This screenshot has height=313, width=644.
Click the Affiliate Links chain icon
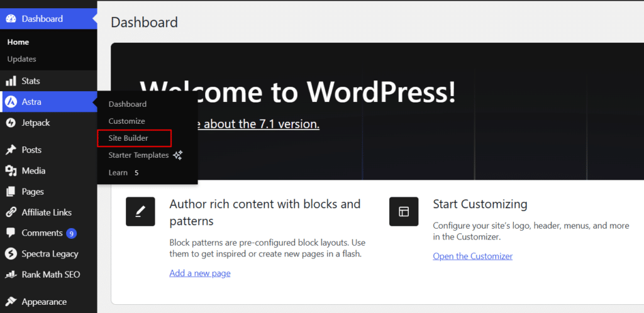coord(11,212)
